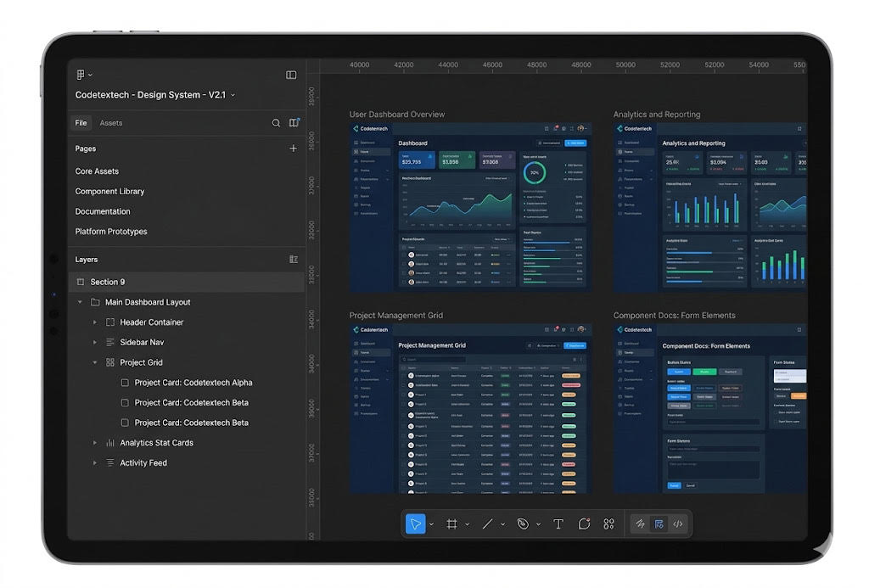Viewport: 869px width, 588px height.
Task: Select Project Card: Codetextech Alpha layer
Action: click(193, 383)
